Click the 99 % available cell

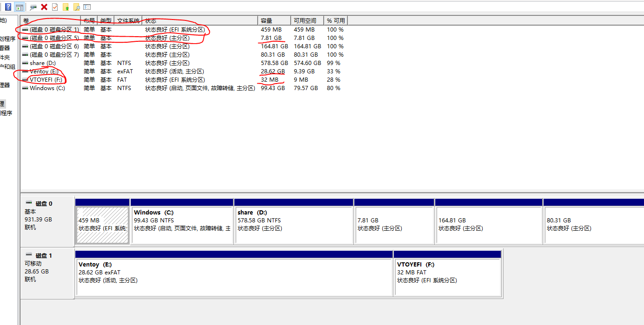(x=333, y=63)
